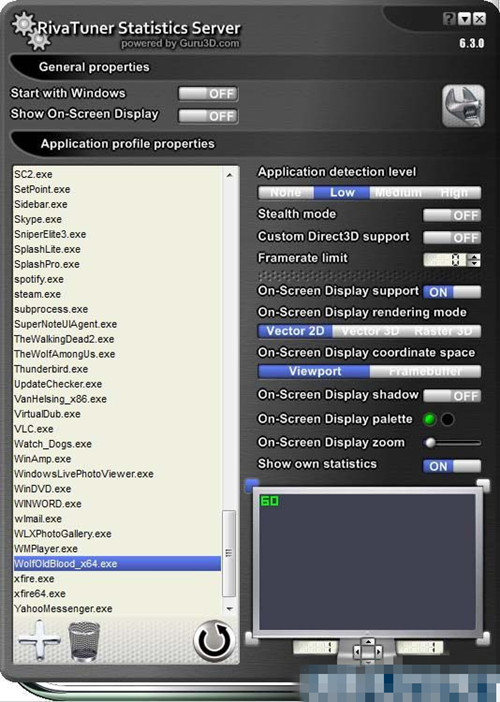
Task: Enable On-Screen Display shadow
Action: (x=452, y=396)
